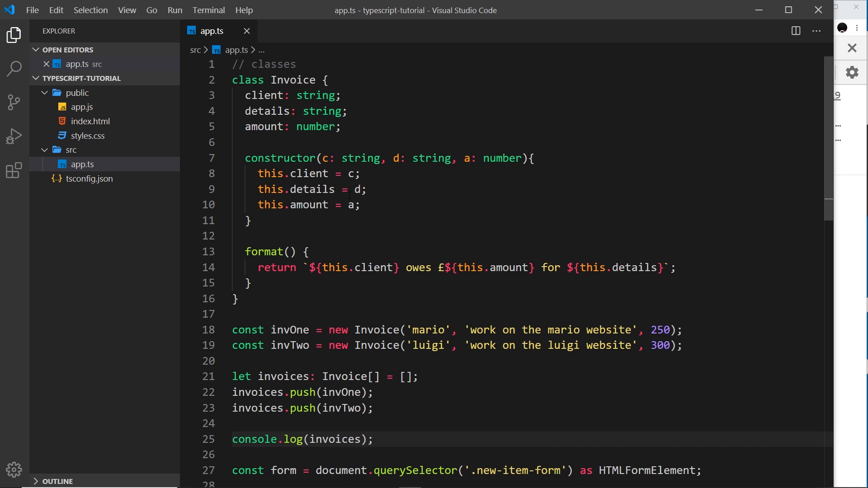The height and width of the screenshot is (488, 868).
Task: Open the editor More Actions ellipsis
Action: coord(816,31)
